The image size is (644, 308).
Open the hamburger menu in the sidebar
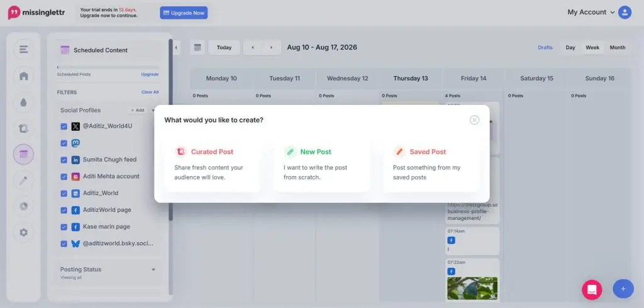pos(23,50)
